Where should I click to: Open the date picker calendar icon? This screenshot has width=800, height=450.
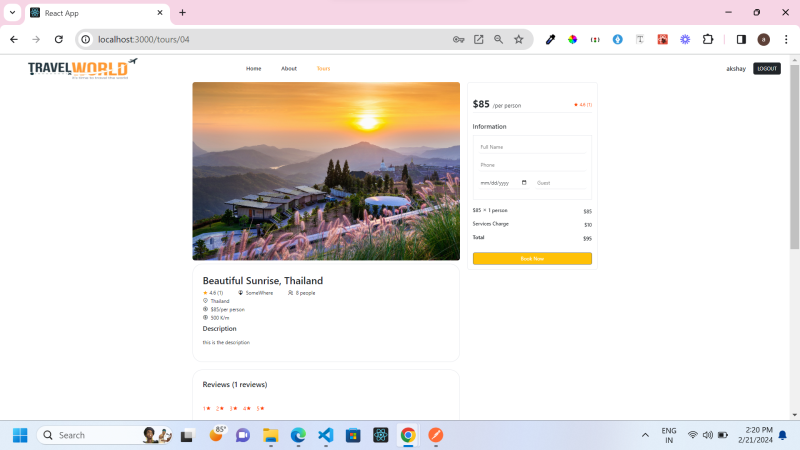pos(524,183)
